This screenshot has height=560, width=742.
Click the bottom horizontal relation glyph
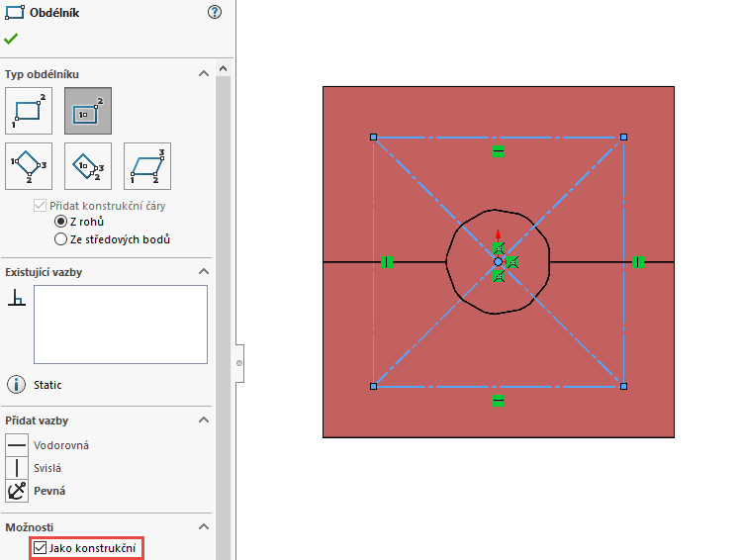pos(499,401)
